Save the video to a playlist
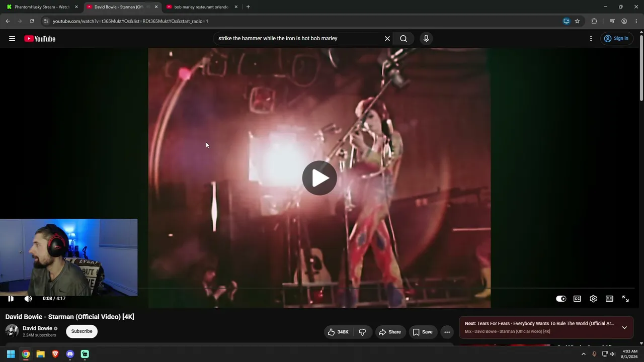 pos(423,332)
